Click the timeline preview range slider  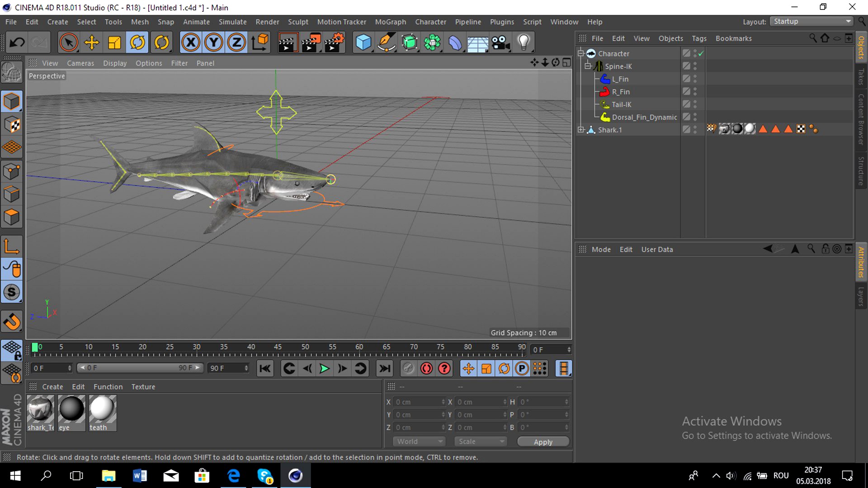140,368
